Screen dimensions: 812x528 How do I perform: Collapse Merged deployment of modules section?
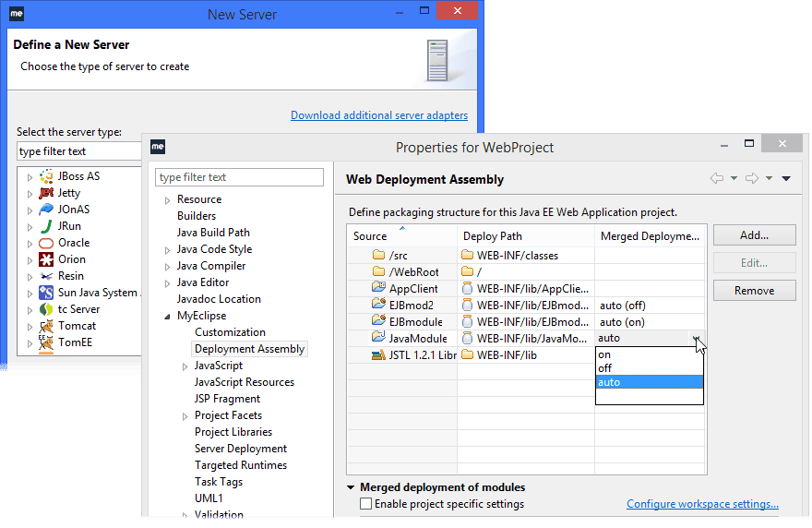pos(351,487)
